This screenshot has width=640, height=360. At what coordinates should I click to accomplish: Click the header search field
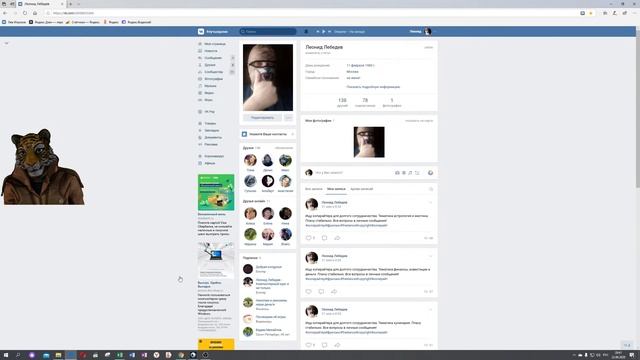[268, 31]
